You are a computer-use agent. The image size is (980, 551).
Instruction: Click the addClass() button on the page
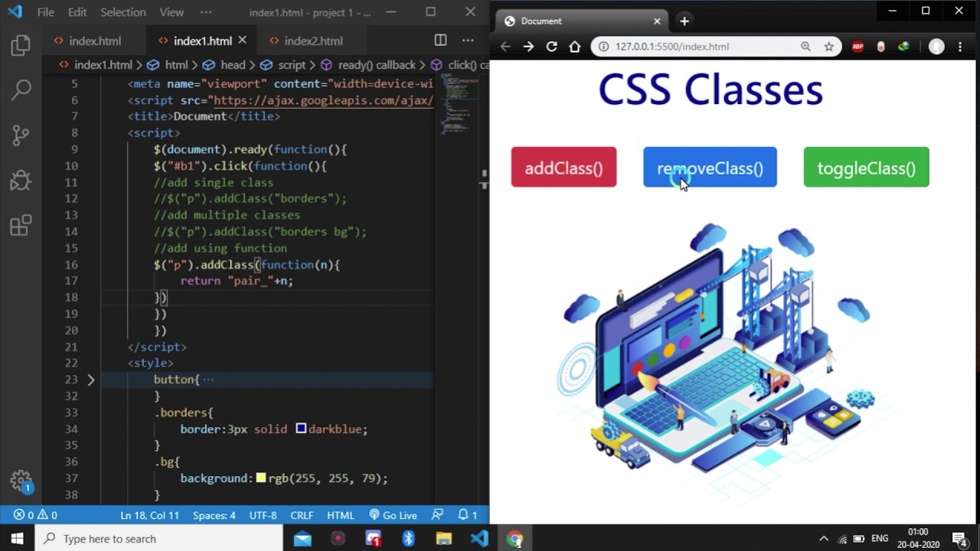coord(563,168)
